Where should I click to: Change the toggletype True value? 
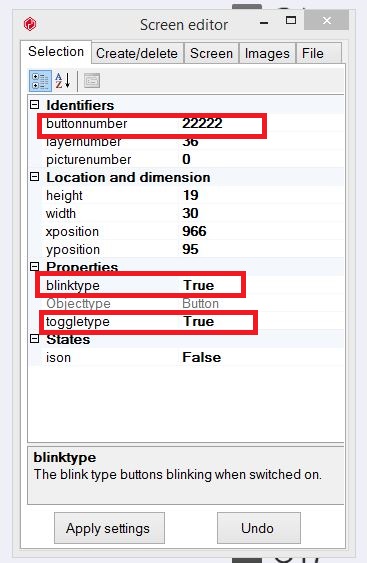[x=199, y=321]
